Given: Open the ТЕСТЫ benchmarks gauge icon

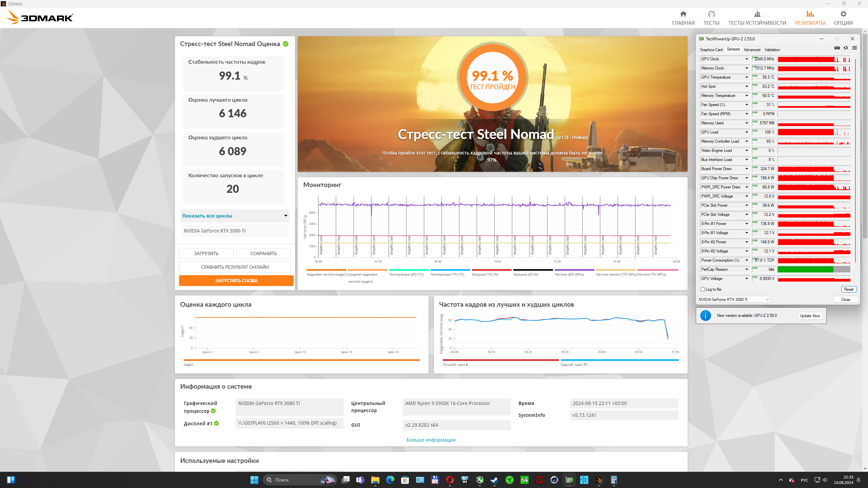Looking at the screenshot, I should [x=711, y=14].
